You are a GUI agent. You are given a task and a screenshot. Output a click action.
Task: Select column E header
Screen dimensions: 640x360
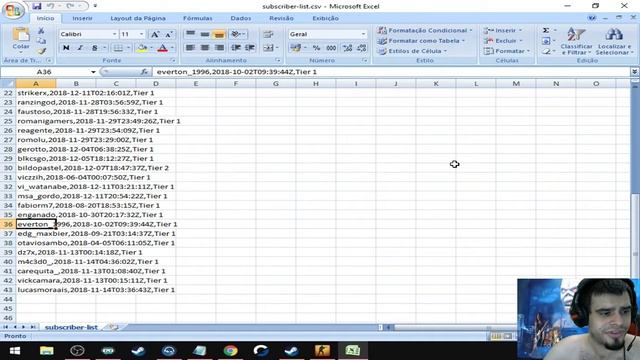196,84
